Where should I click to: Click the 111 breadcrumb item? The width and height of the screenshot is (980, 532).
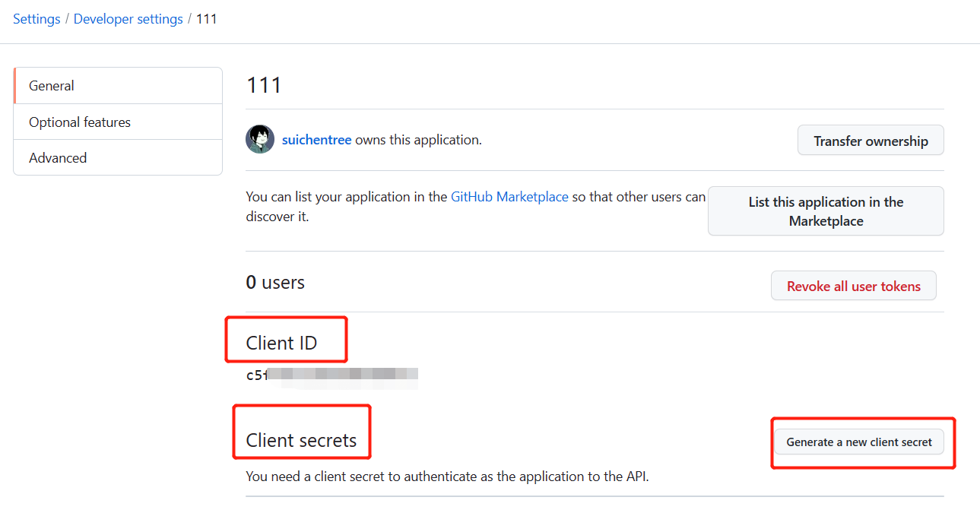207,19
